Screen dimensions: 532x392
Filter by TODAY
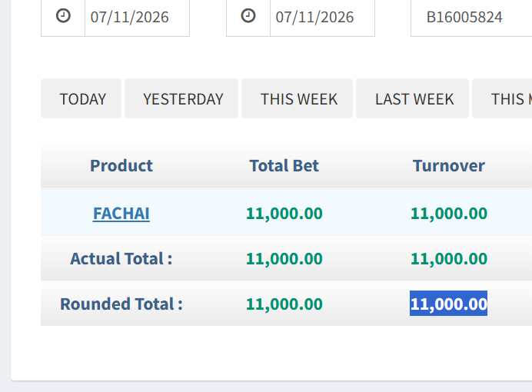click(81, 98)
